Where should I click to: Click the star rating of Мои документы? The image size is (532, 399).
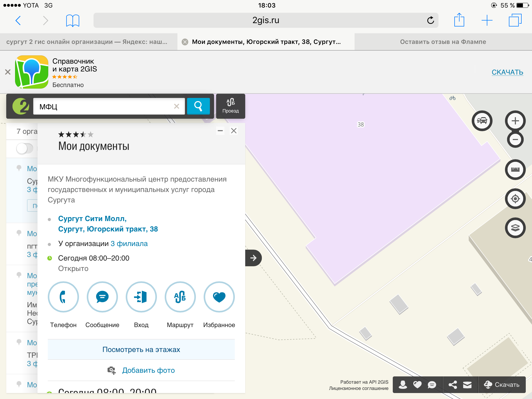coord(76,134)
